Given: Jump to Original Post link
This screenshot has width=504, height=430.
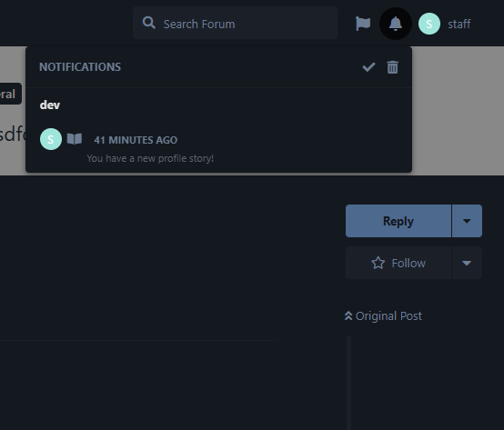Looking at the screenshot, I should 383,316.
